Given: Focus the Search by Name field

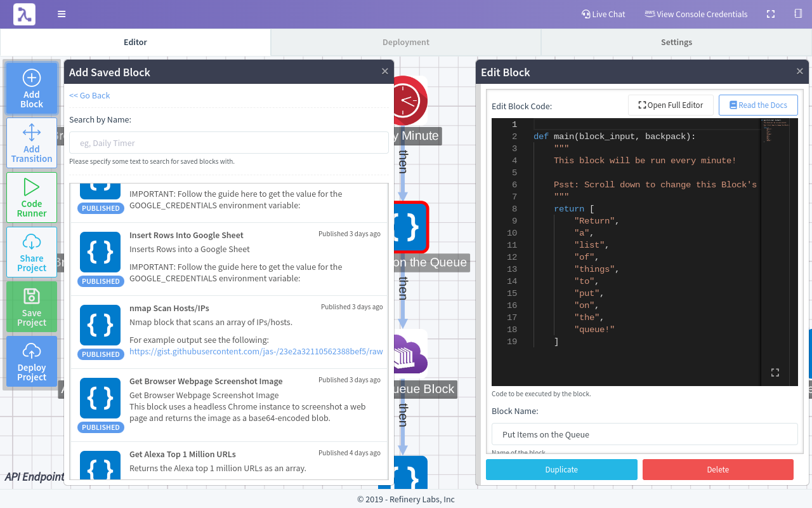Looking at the screenshot, I should click(229, 143).
